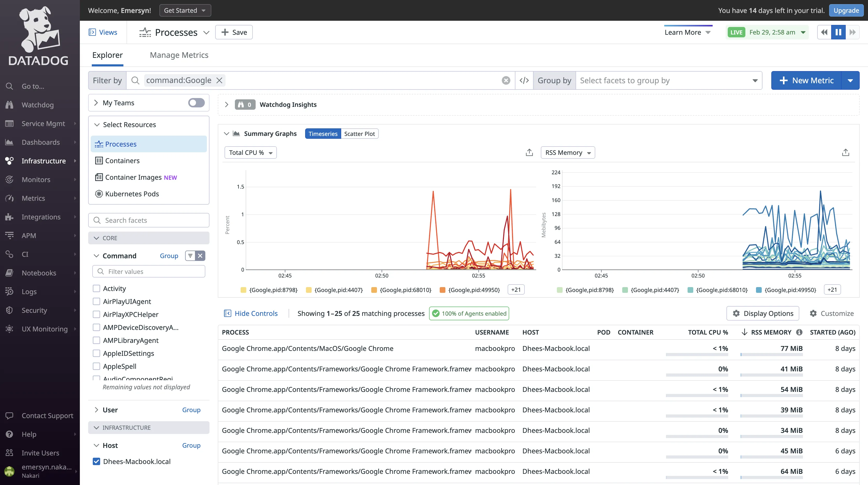Check the AppleSpell checkbox
This screenshot has height=485, width=868.
pyautogui.click(x=96, y=366)
